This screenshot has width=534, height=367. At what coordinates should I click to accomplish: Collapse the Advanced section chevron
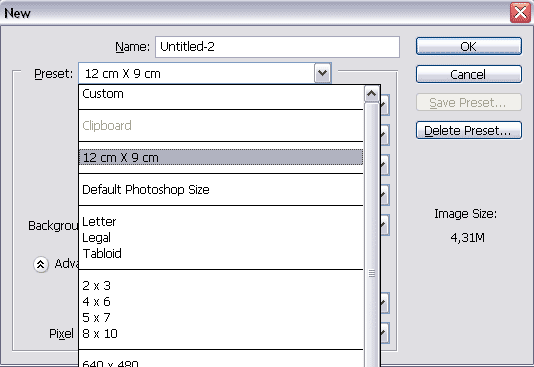point(41,264)
